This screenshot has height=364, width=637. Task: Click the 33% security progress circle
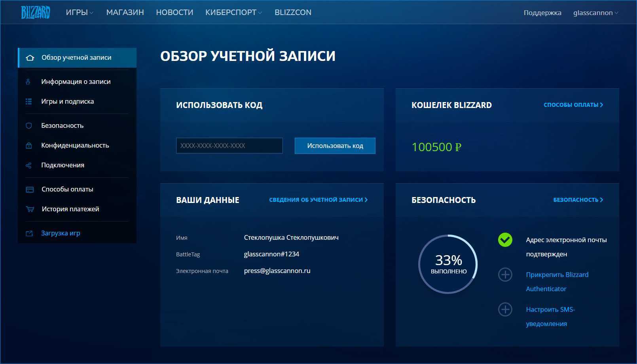coord(448,264)
